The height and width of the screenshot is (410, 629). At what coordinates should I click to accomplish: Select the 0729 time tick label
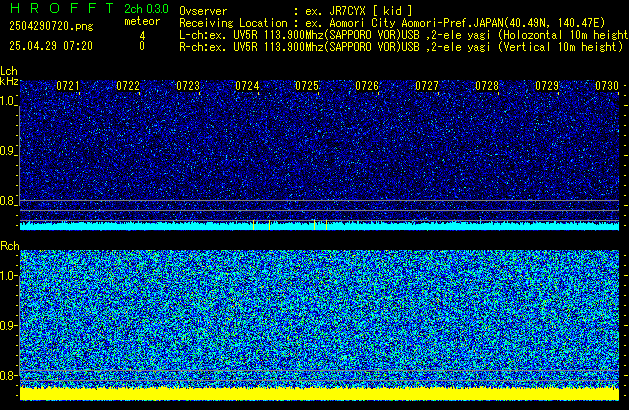[547, 86]
